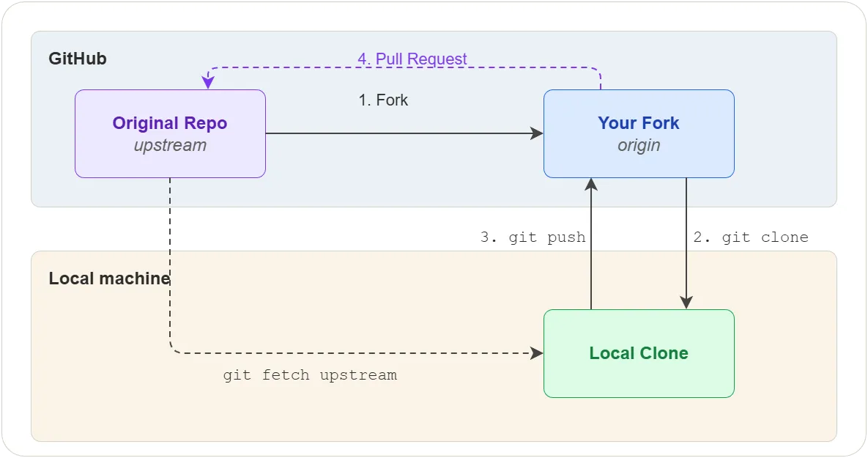Click the 'GitHub' section heading
This screenshot has height=458, width=868.
pos(78,59)
